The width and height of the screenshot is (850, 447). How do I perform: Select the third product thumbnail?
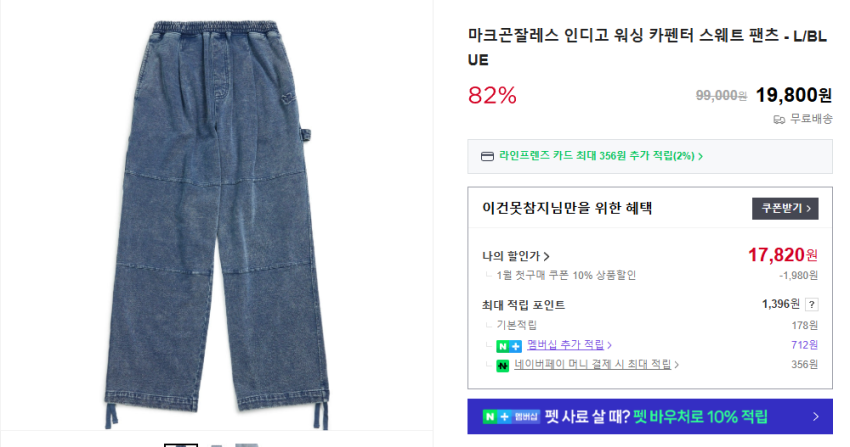(247, 445)
